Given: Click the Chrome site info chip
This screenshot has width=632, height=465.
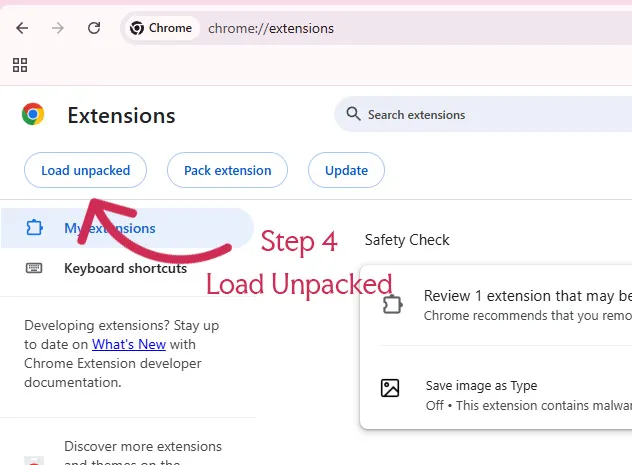Looking at the screenshot, I should [161, 28].
